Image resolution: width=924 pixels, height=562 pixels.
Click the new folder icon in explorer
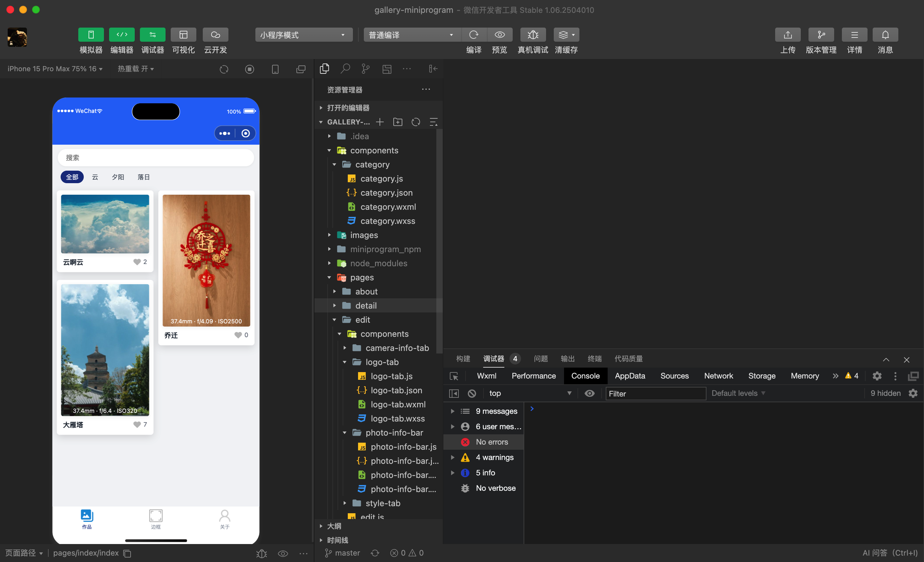coord(398,122)
